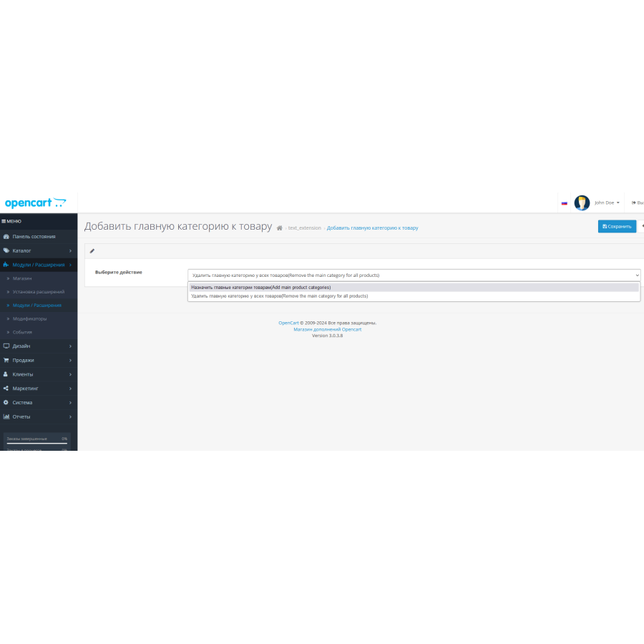Click the user icon beside Клиенты

(x=6, y=374)
